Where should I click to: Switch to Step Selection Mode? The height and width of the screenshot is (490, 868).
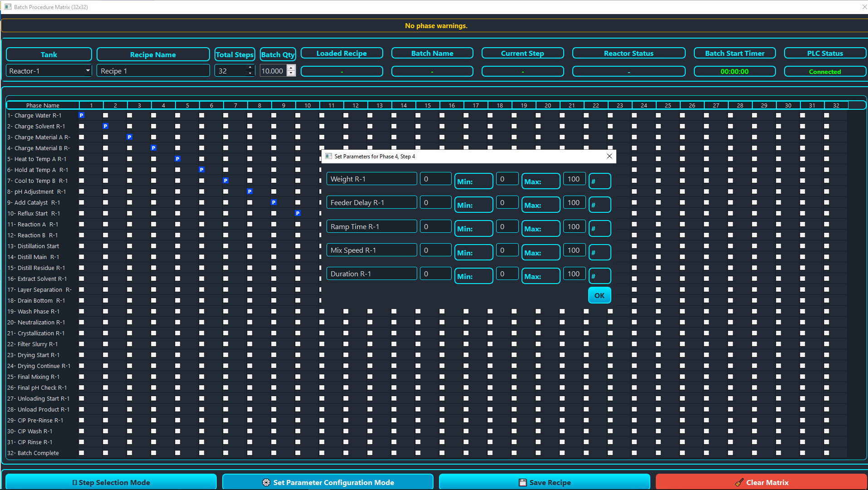(x=111, y=482)
